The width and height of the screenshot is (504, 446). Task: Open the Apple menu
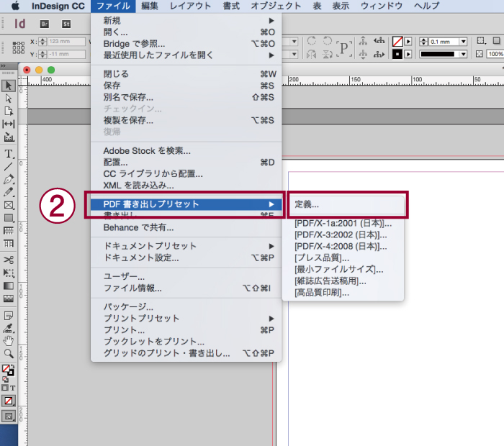click(15, 6)
